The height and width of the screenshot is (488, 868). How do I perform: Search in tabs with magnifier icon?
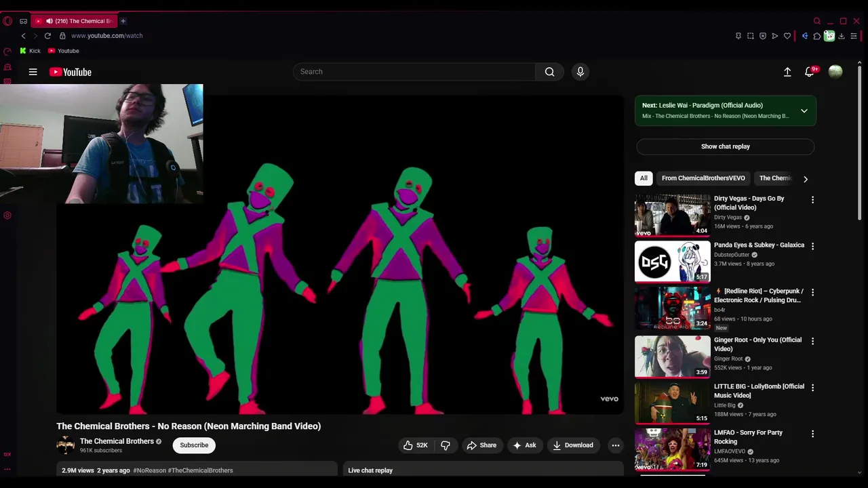tap(817, 21)
